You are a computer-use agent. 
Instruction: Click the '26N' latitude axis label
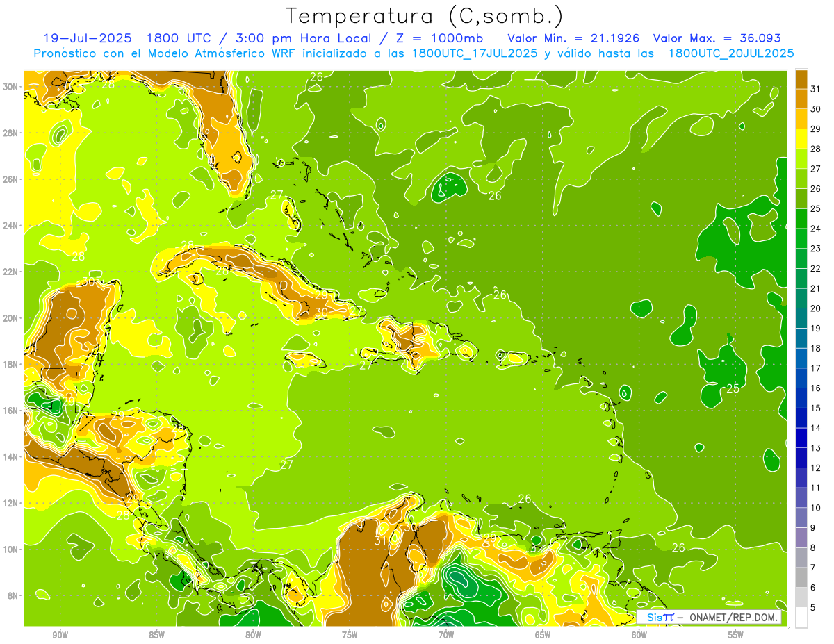(11, 179)
